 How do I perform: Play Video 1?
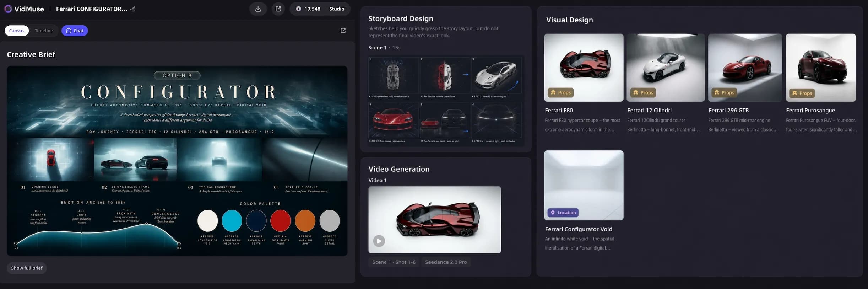coord(379,241)
